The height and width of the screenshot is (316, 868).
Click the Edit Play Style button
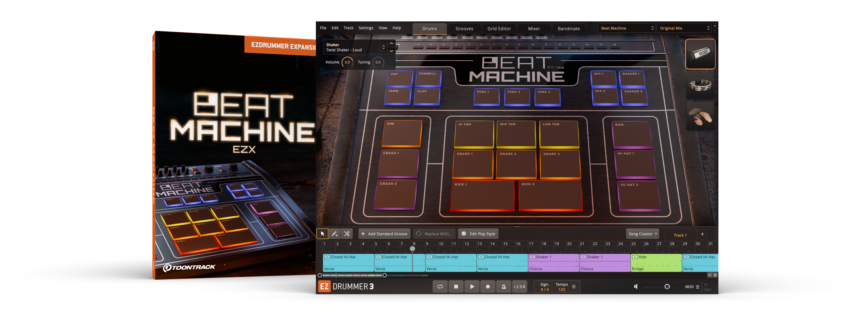(478, 234)
